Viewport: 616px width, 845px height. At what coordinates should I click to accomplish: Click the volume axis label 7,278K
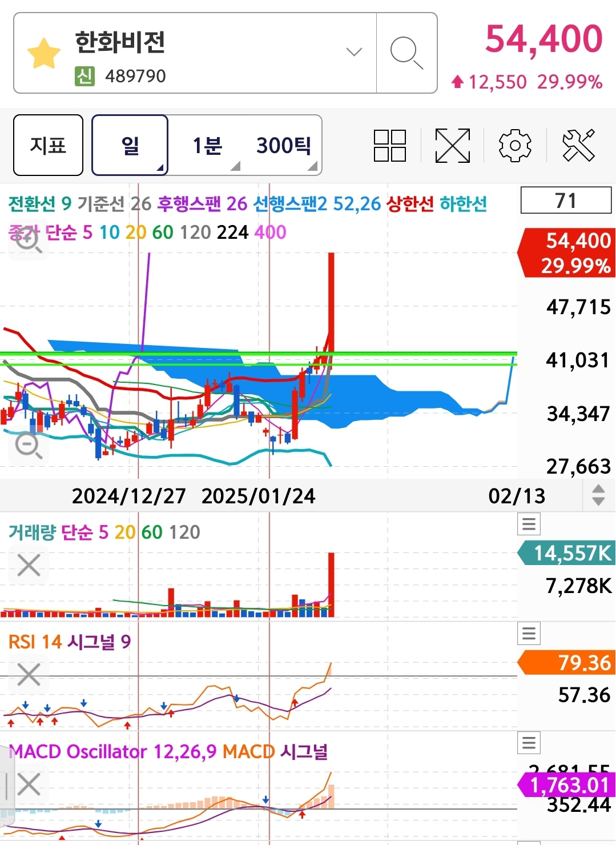click(x=579, y=586)
